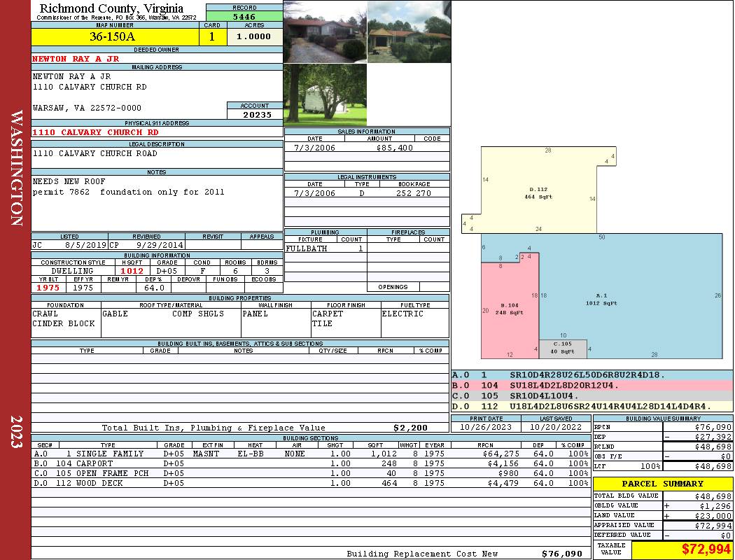Image resolution: width=735 pixels, height=560 pixels.
Task: Select the shed photo under the tree
Action: 325,94
